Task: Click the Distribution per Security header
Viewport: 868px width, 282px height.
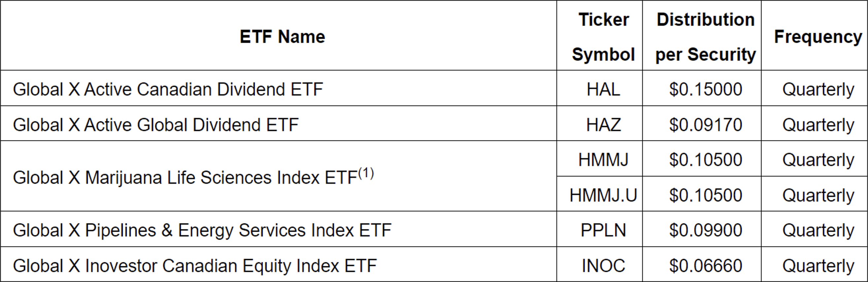Action: click(705, 36)
